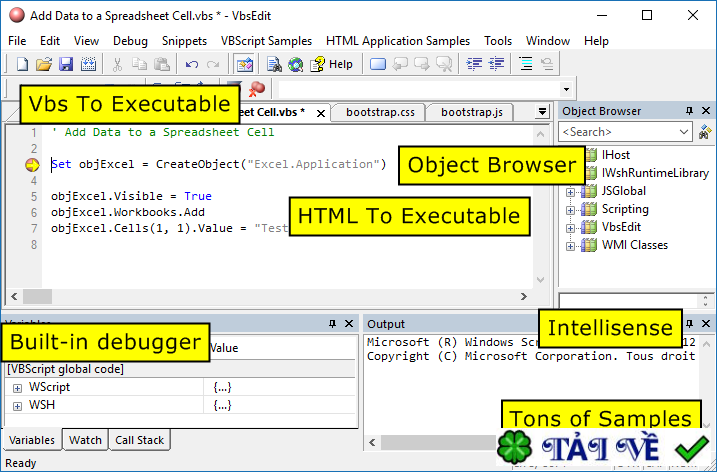Expand the JSGlobal node
This screenshot has width=717, height=472.
click(x=570, y=192)
